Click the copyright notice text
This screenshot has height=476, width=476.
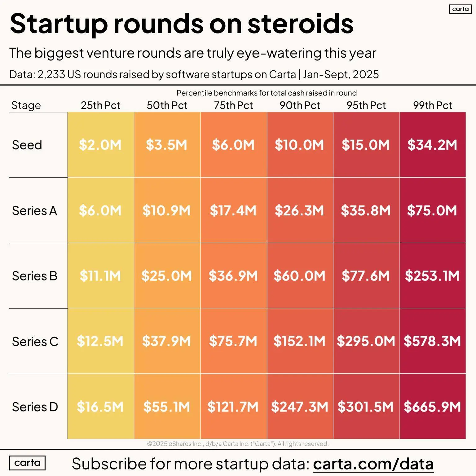point(238,444)
